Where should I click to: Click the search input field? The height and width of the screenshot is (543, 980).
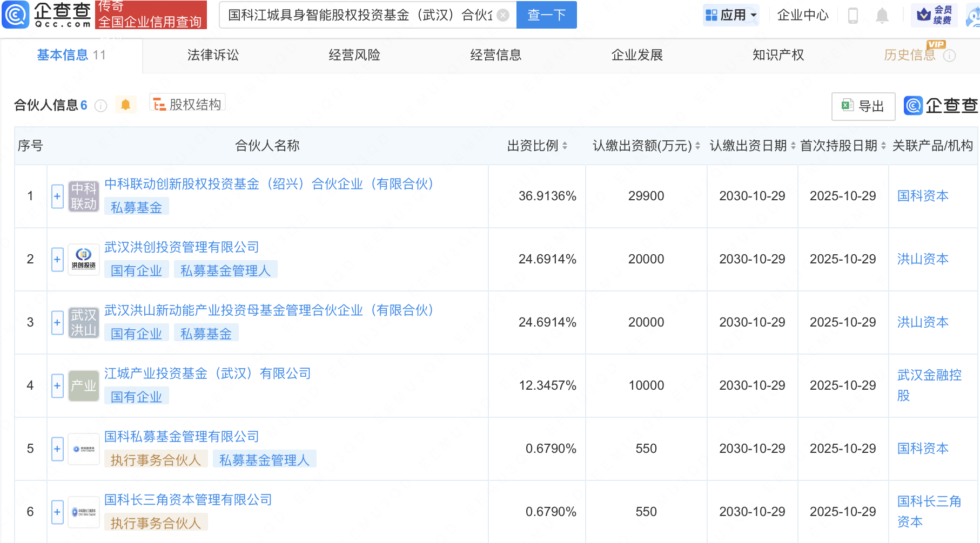click(359, 15)
